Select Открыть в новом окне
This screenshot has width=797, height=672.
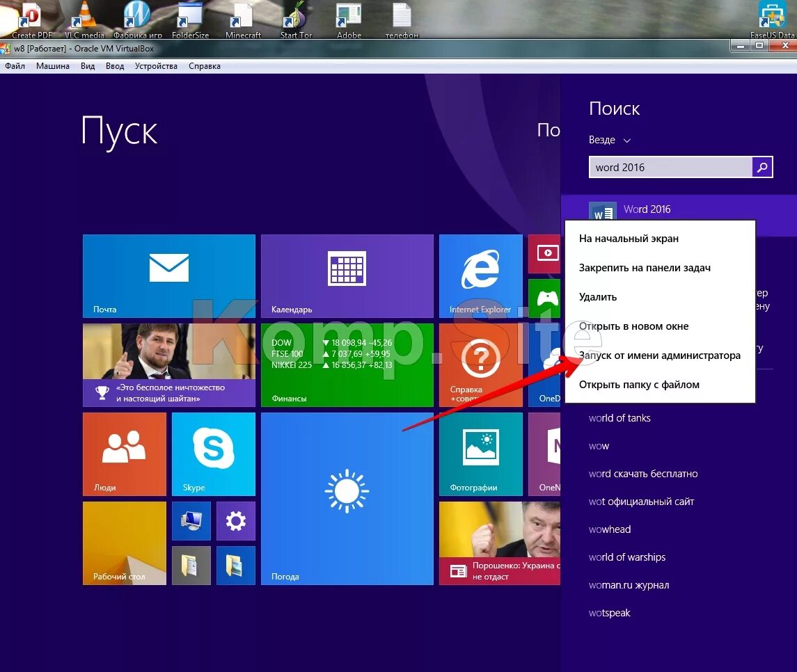[x=660, y=326]
